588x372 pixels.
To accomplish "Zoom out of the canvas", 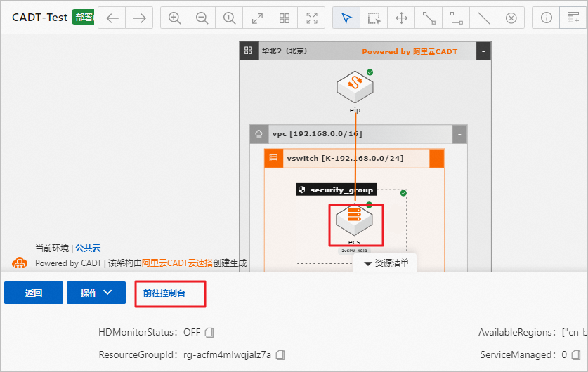I will pos(202,18).
